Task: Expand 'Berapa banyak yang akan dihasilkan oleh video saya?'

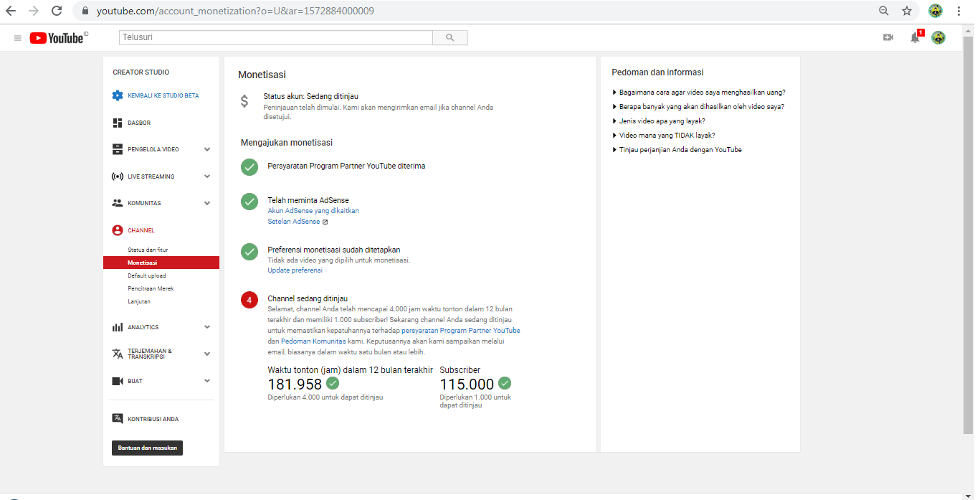Action: coord(698,106)
